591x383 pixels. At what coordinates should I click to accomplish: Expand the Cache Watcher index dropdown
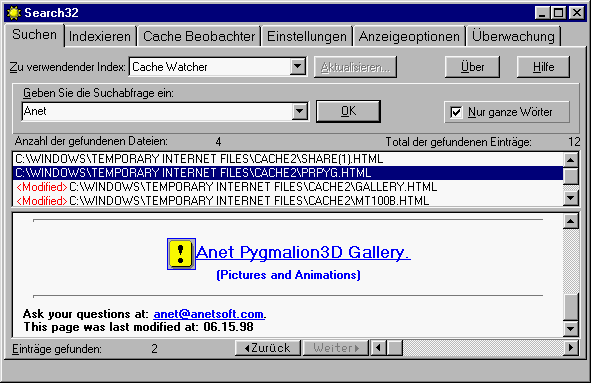298,67
